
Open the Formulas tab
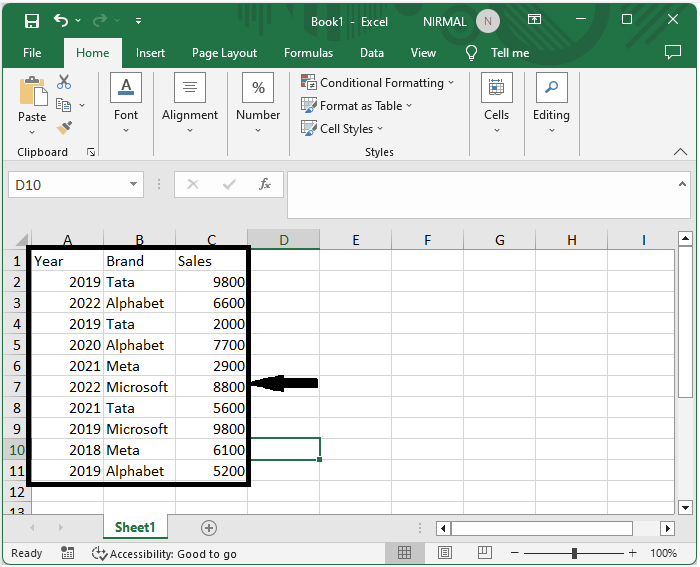coord(308,53)
